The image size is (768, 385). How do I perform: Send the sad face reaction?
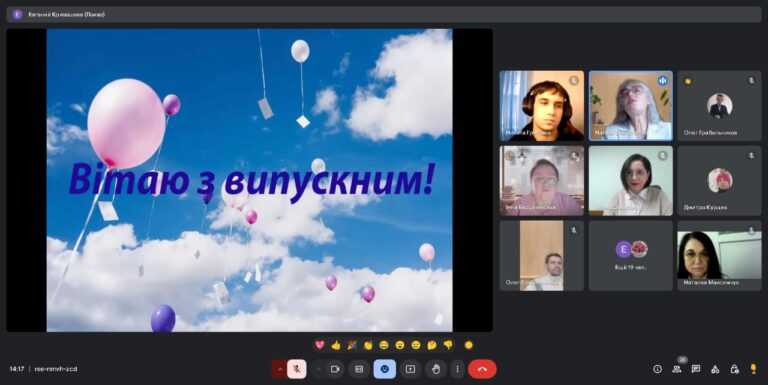[x=416, y=345]
